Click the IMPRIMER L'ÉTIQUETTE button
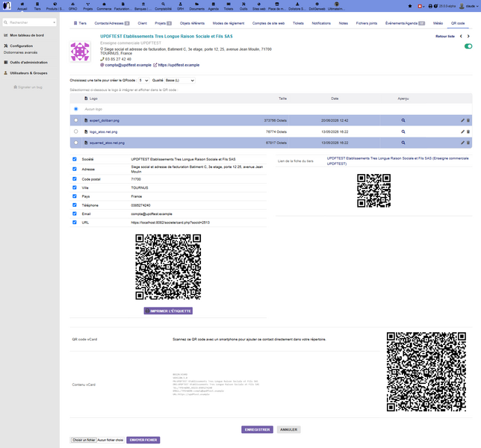This screenshot has height=448, width=481. 168,311
